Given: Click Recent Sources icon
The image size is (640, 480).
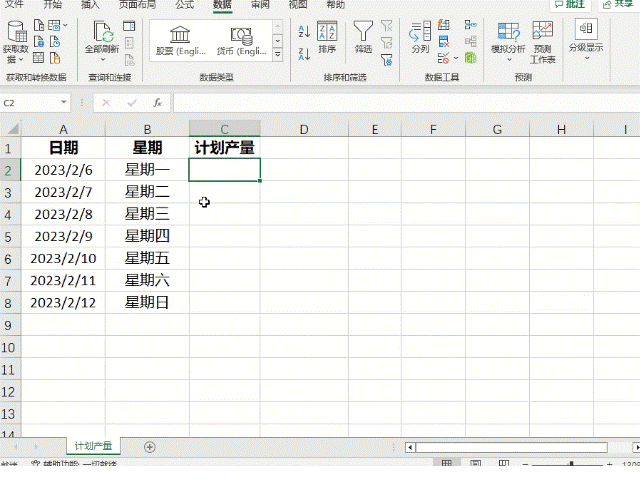Looking at the screenshot, I should pyautogui.click(x=55, y=42).
